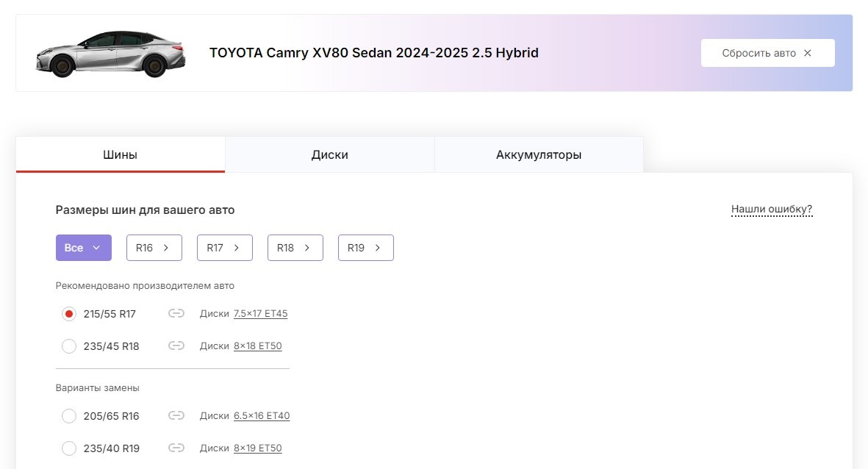This screenshot has height=469, width=868.
Task: Click link icon beside 215/55 R17
Action: (176, 313)
